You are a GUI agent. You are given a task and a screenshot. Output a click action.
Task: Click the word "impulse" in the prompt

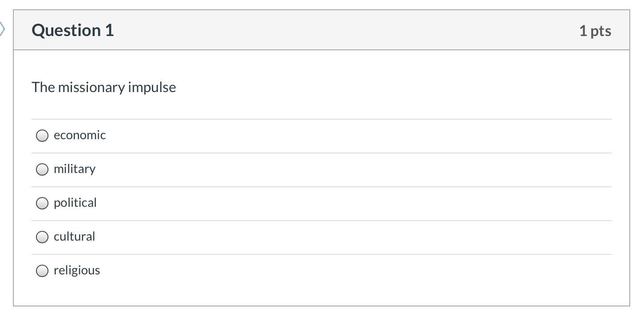click(x=152, y=87)
